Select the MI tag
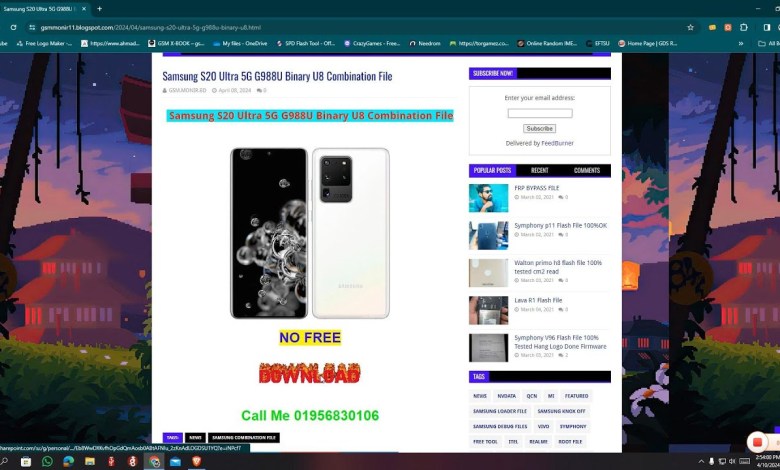Viewport: 780px width, 470px height. click(x=551, y=396)
